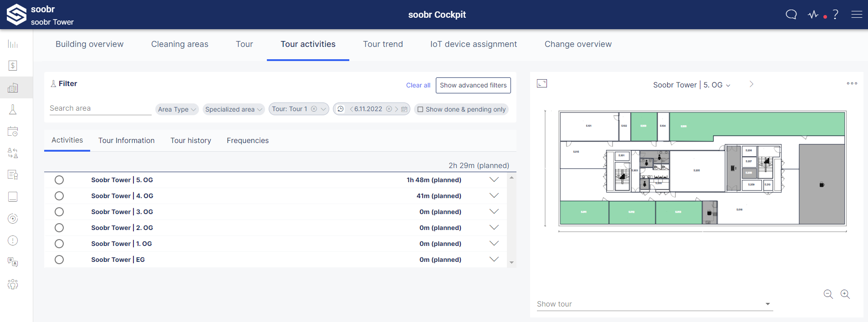Switch to the Building overview tab
Viewport: 868px width, 322px height.
click(x=90, y=44)
